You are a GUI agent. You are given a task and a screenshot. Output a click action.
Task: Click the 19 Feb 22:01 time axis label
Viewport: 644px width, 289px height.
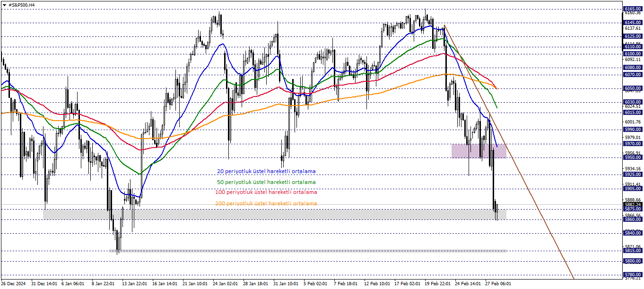pyautogui.click(x=437, y=284)
